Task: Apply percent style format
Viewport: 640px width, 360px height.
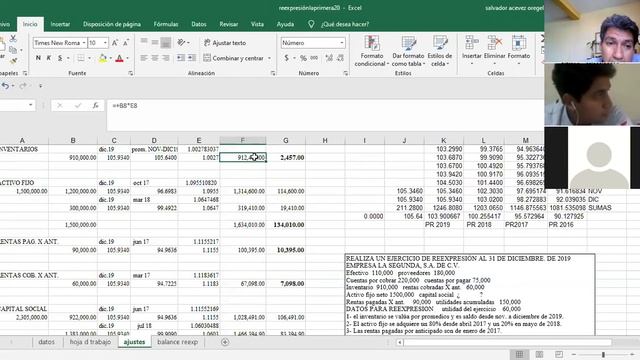Action: point(303,58)
